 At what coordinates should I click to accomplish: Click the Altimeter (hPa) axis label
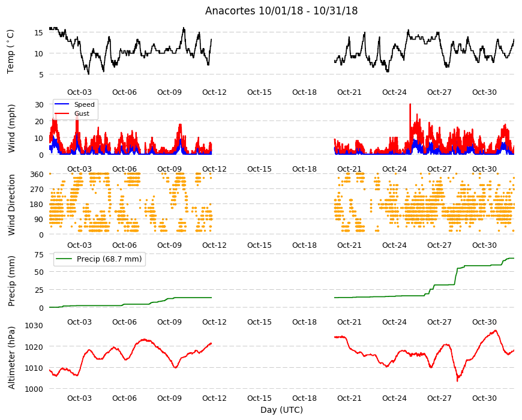(x=11, y=358)
